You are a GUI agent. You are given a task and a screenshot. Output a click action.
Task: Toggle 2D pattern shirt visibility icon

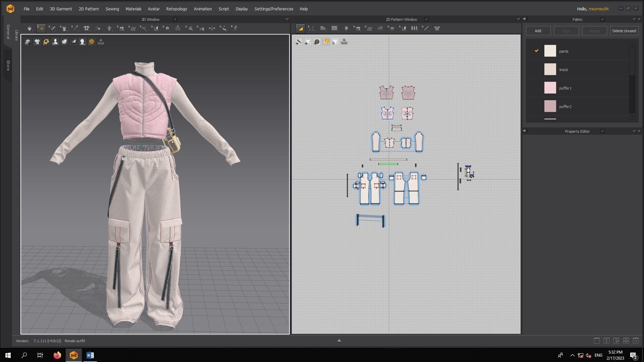point(308,42)
